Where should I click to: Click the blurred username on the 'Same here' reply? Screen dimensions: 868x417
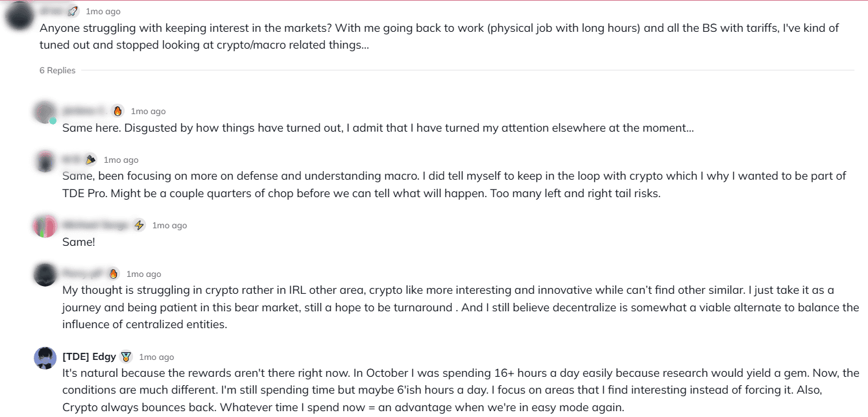(x=84, y=111)
